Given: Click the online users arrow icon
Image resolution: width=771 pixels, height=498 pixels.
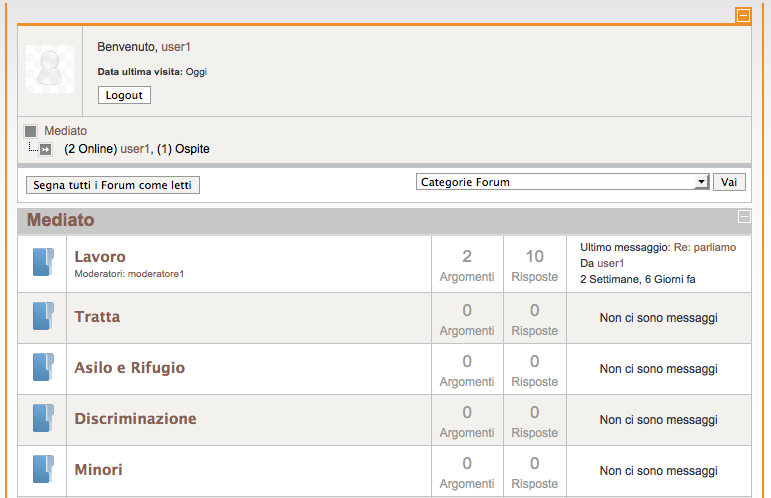Looking at the screenshot, I should tap(45, 149).
